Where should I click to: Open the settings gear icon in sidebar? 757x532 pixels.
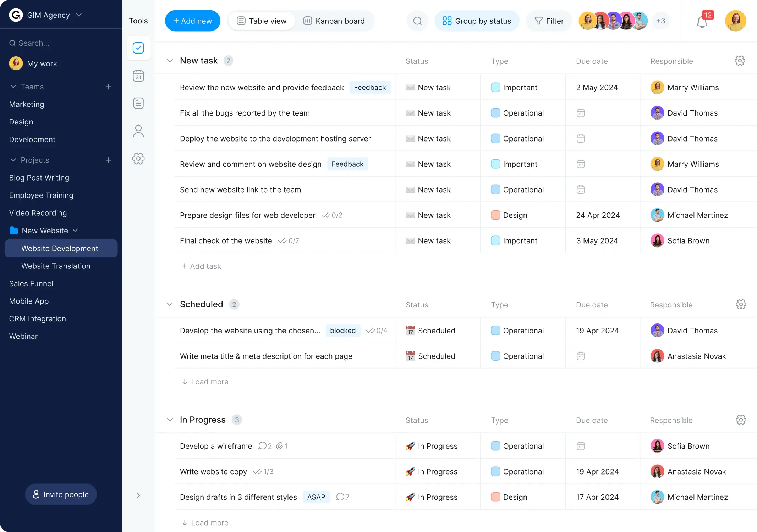tap(138, 158)
